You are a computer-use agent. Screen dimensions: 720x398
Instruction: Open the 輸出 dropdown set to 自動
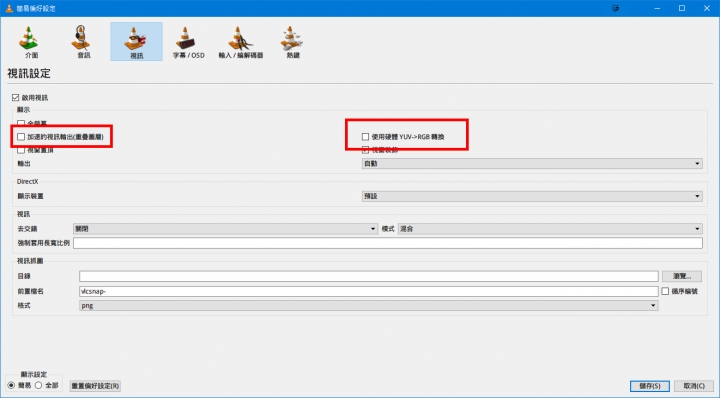click(532, 163)
